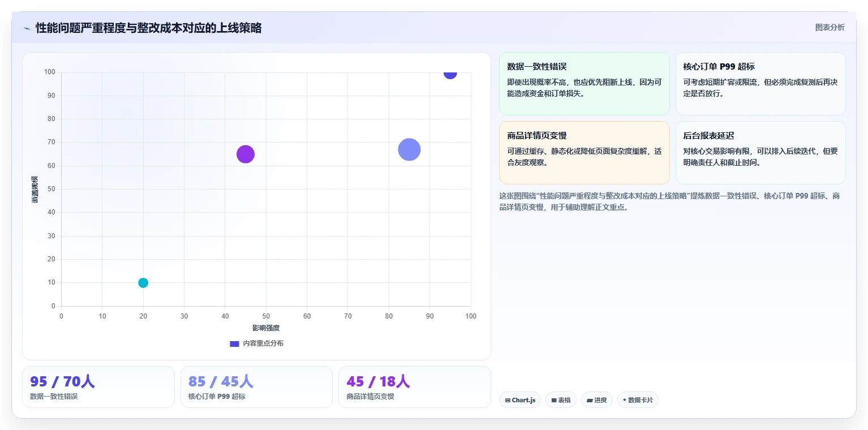
Task: Click the legend color box for 内容重点分布
Action: [x=234, y=343]
